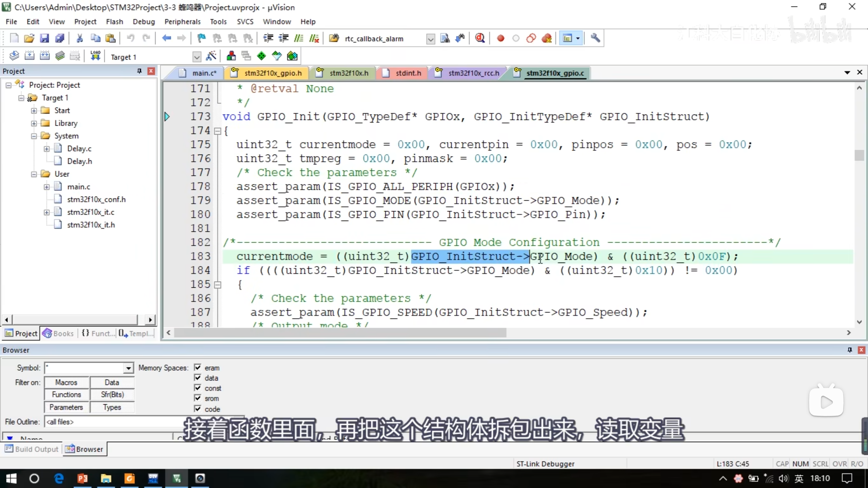The image size is (868, 488).
Task: Click the Navigate Backwards arrow icon
Action: coord(166,38)
